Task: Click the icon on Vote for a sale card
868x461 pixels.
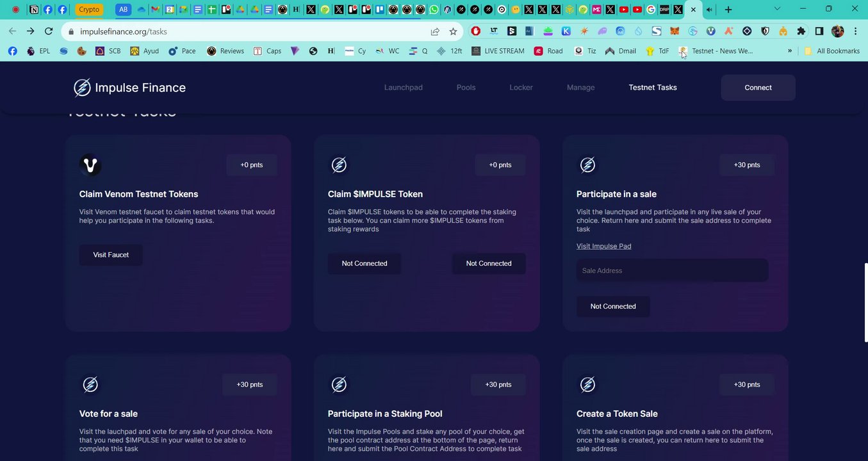Action: coord(90,385)
